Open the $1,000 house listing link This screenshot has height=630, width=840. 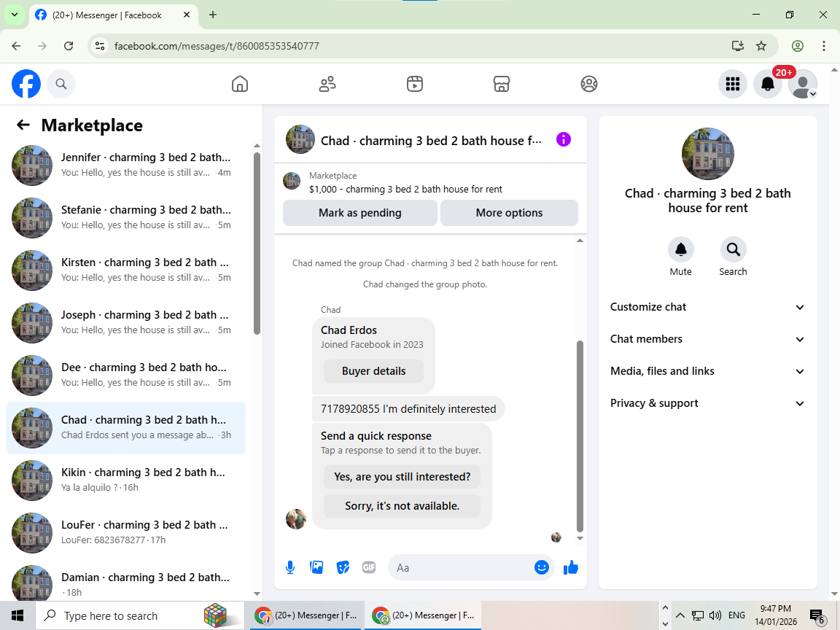coord(405,189)
